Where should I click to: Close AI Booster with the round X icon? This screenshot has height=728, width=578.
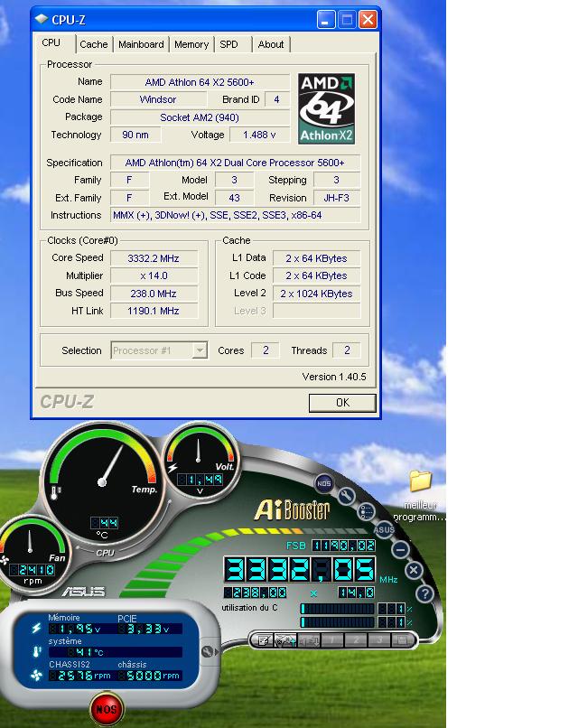pyautogui.click(x=415, y=570)
